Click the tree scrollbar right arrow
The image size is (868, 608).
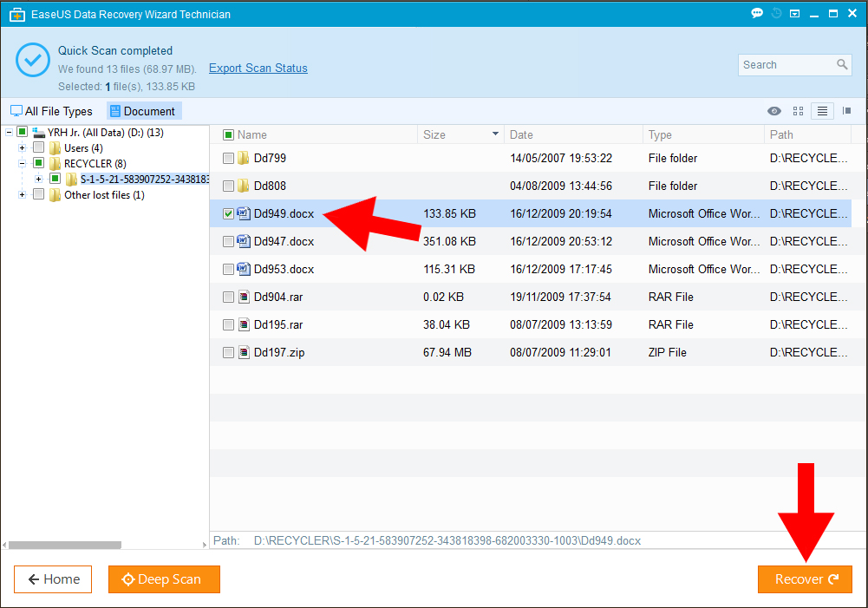[205, 545]
